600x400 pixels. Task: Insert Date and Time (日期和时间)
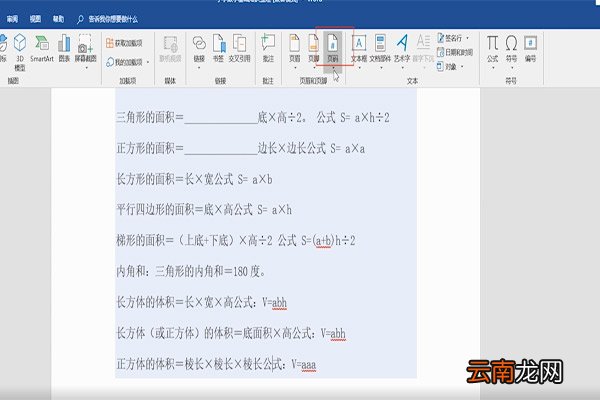pyautogui.click(x=455, y=52)
